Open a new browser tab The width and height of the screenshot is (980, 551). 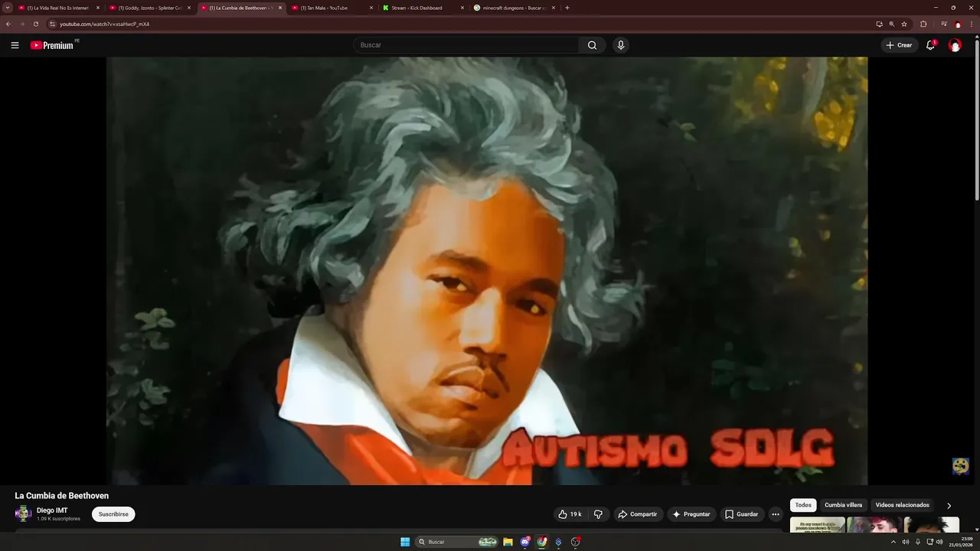(567, 8)
